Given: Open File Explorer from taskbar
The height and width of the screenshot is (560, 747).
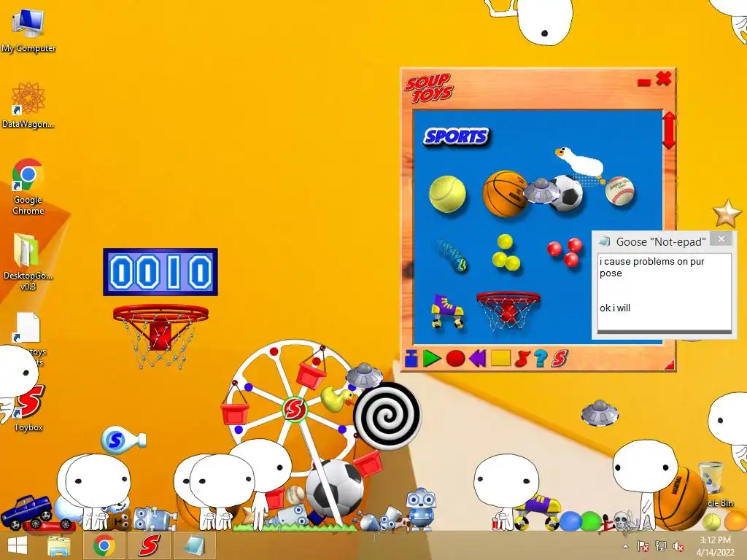Looking at the screenshot, I should click(59, 545).
